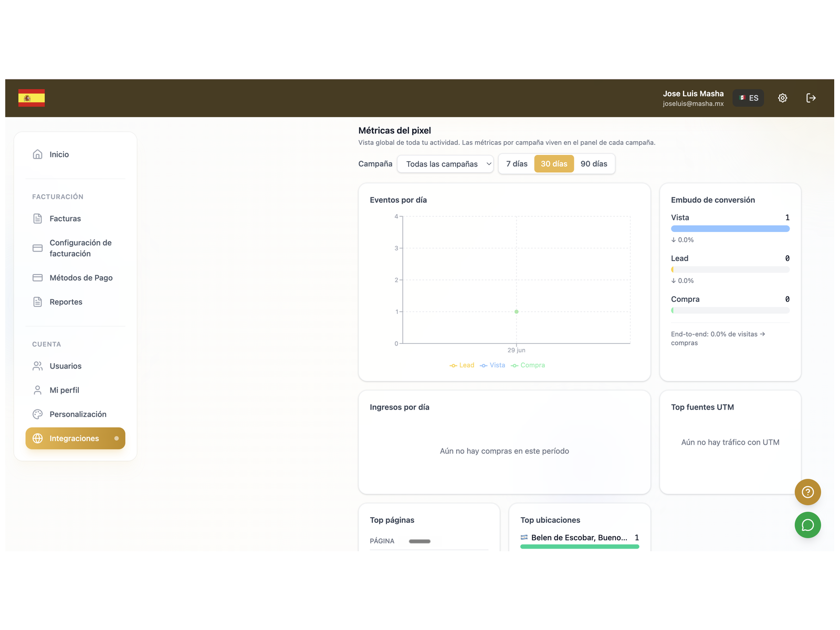The width and height of the screenshot is (840, 630).
Task: Click the Vista funnel progress bar
Action: [x=730, y=229]
